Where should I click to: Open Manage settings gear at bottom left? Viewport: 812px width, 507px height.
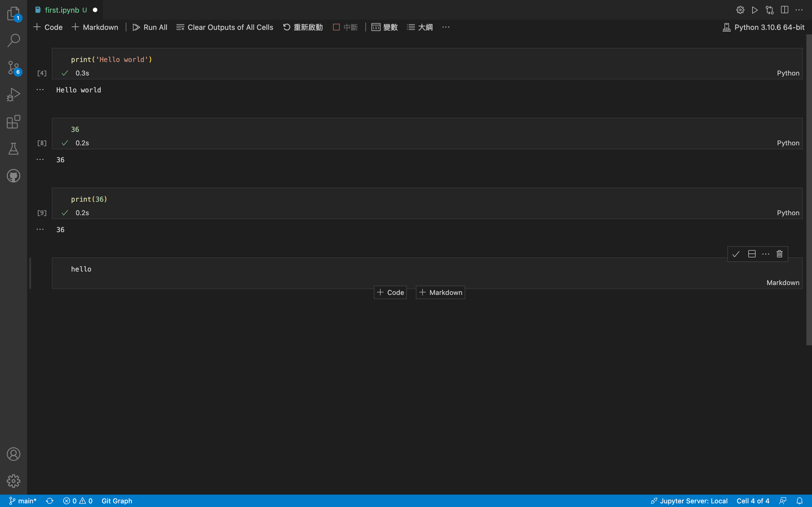[14, 481]
